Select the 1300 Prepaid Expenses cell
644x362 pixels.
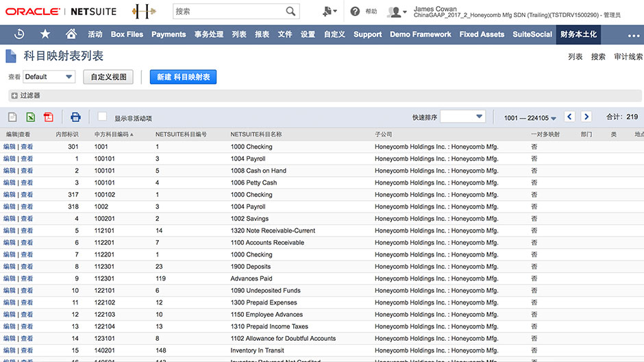264,302
